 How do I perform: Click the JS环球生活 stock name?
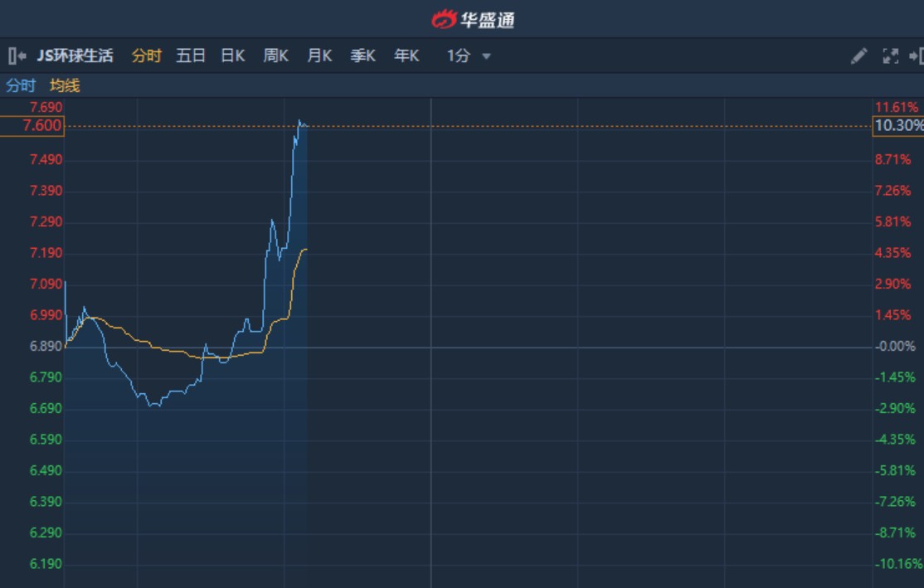tap(75, 56)
